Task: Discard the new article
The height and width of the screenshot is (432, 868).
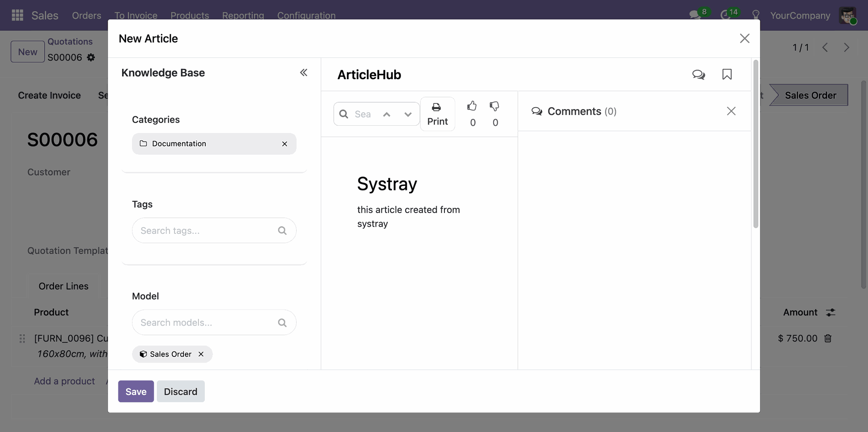Action: click(180, 391)
